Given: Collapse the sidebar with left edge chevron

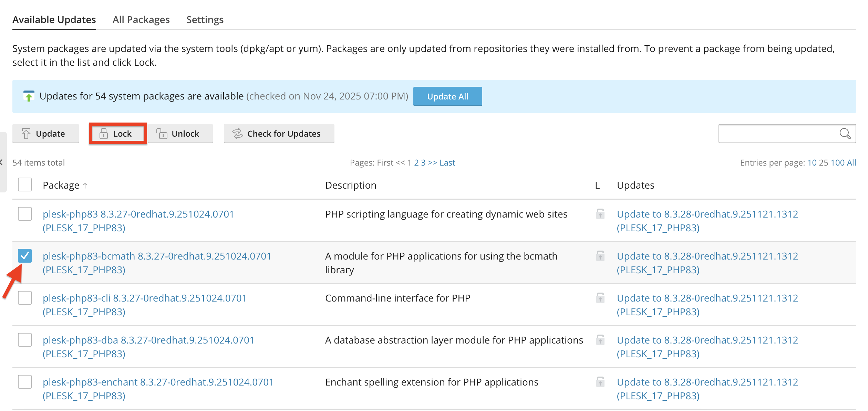Looking at the screenshot, I should coord(2,162).
